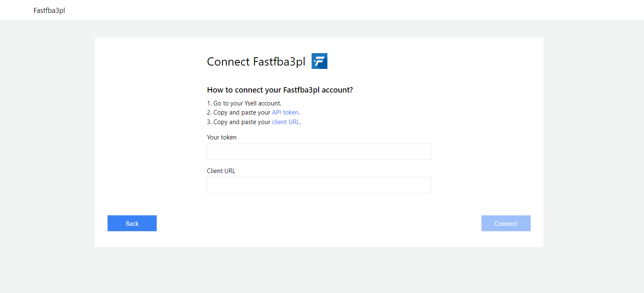Click the Fastfba3pl header title
This screenshot has height=293, width=644.
49,10
